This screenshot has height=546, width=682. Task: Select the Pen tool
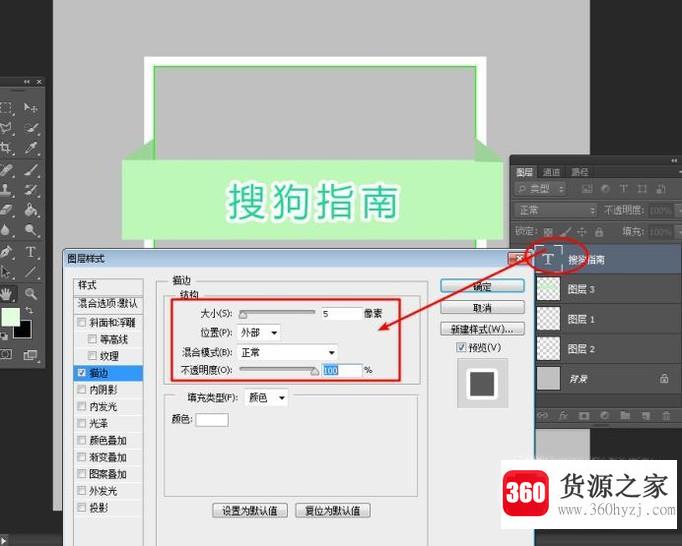pyautogui.click(x=6, y=251)
